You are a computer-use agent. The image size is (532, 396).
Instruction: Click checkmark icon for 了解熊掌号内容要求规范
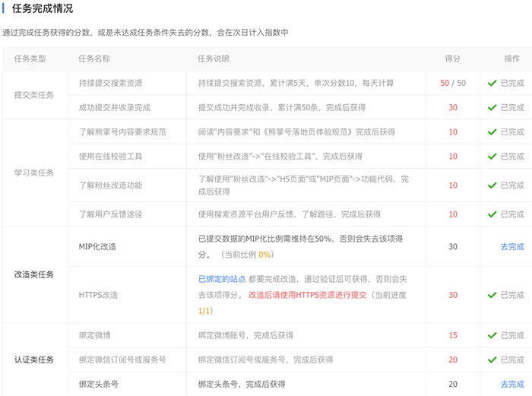[492, 132]
